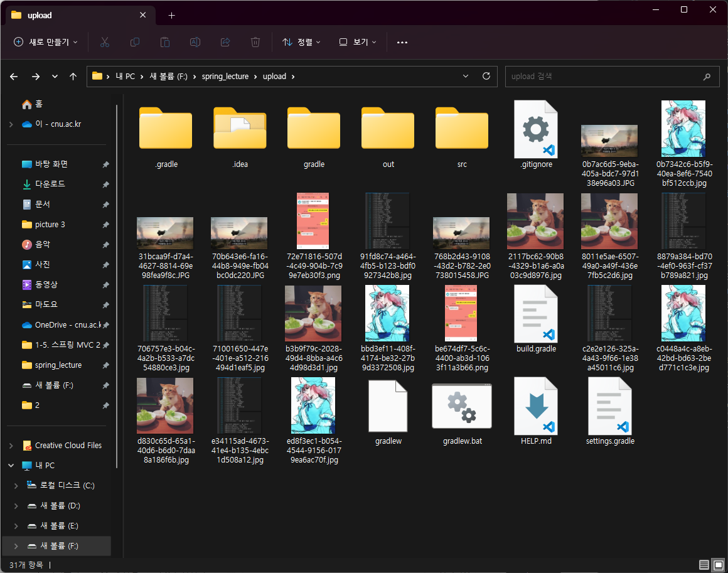Click the Paste clipboard icon
Viewport: 728px width, 573px height.
(165, 42)
